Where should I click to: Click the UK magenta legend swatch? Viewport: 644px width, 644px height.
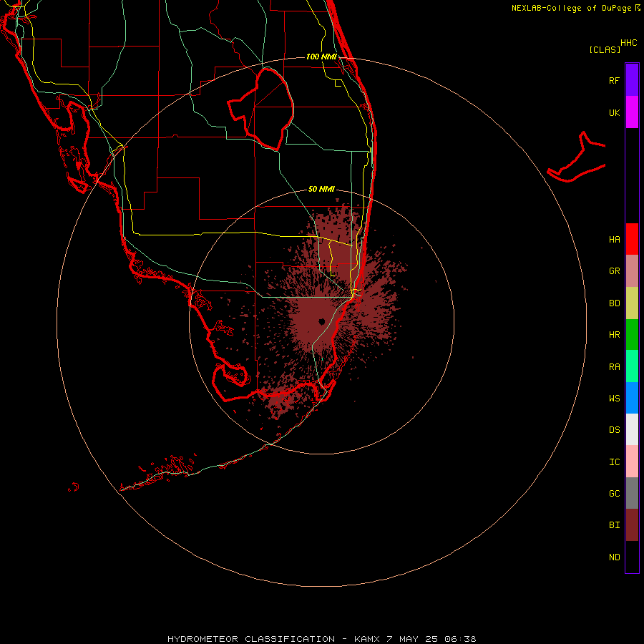pyautogui.click(x=632, y=112)
